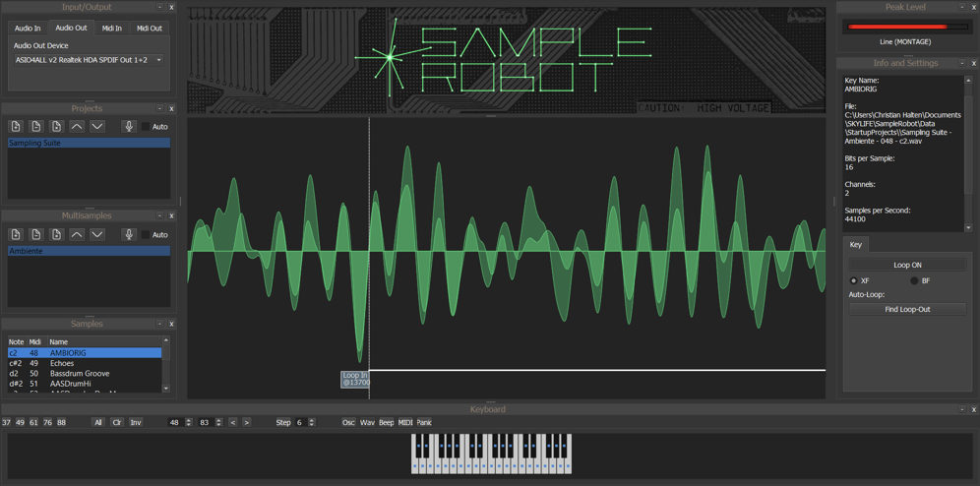The height and width of the screenshot is (486, 980).
Task: Click the Clr keys button
Action: [117, 422]
